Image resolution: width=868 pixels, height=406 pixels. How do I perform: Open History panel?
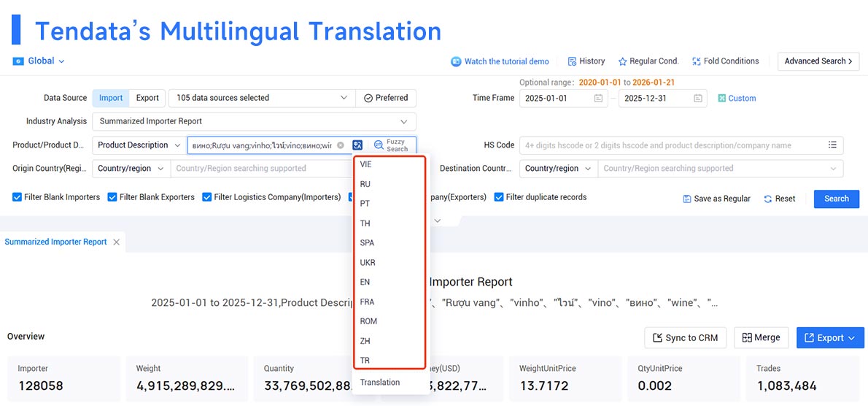pyautogui.click(x=586, y=61)
